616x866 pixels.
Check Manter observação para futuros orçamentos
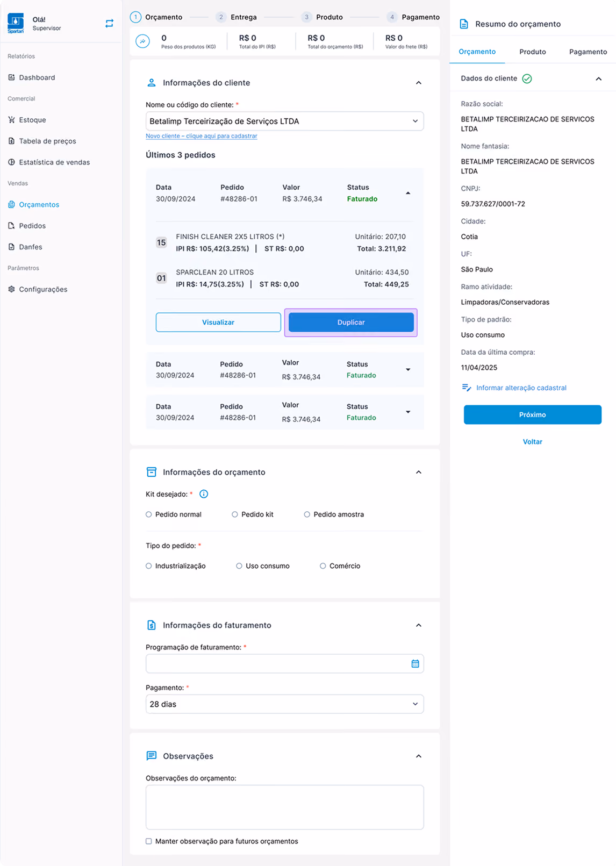[149, 841]
